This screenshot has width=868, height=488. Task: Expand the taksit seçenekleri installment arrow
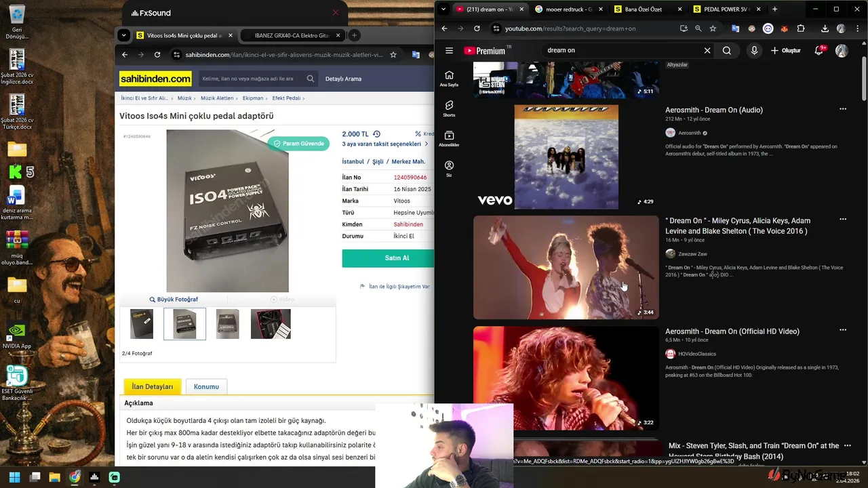(427, 144)
